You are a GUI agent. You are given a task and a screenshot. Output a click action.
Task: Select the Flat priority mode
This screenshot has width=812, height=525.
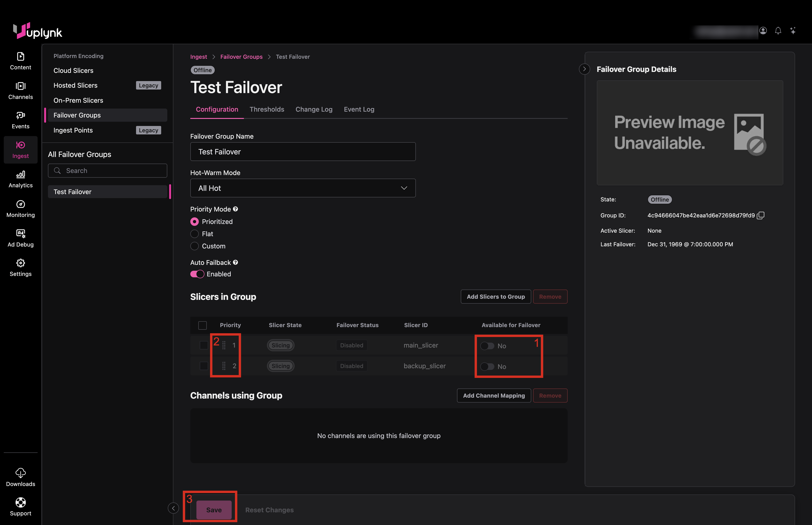[x=195, y=234]
